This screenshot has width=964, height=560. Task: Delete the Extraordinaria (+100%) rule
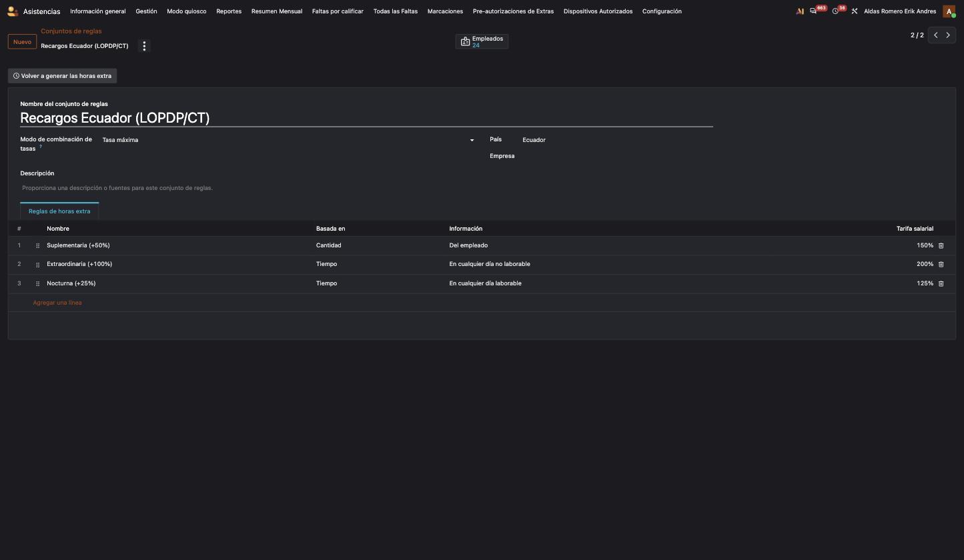[941, 264]
